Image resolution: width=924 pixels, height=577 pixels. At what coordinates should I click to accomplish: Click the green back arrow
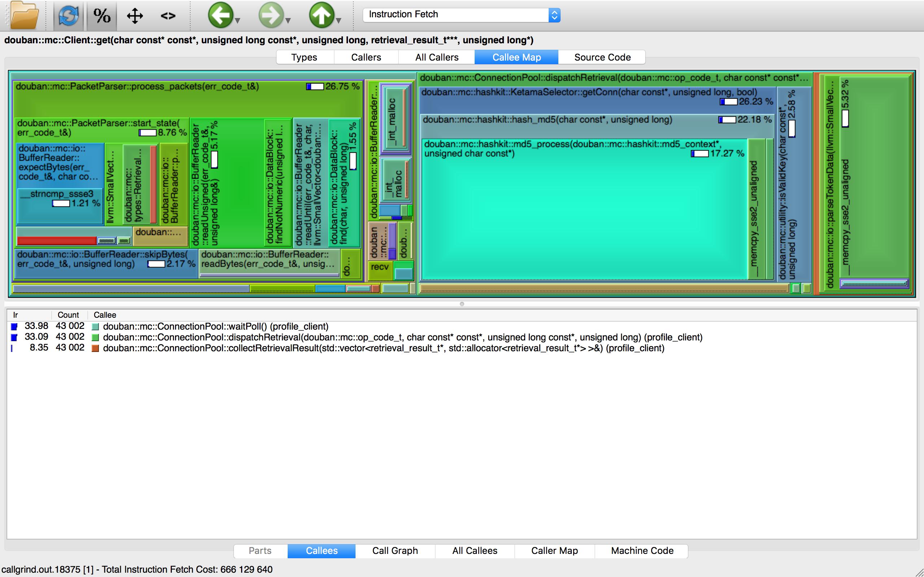click(x=220, y=16)
